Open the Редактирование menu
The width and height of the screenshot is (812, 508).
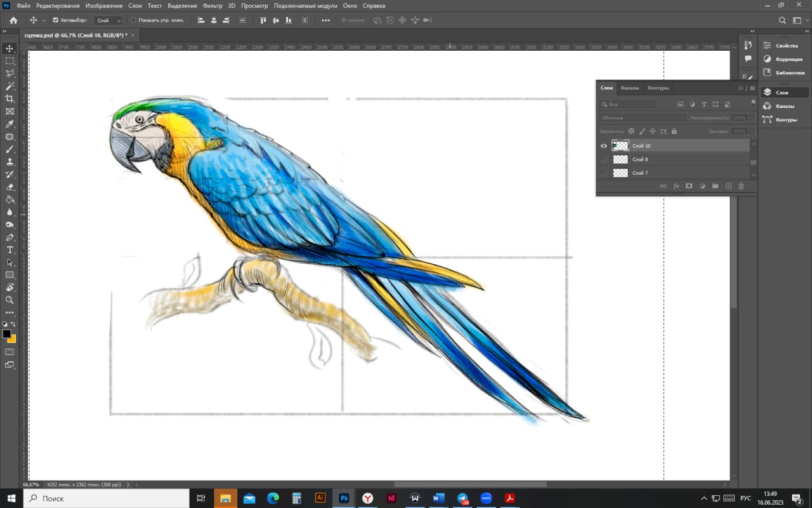(x=58, y=6)
